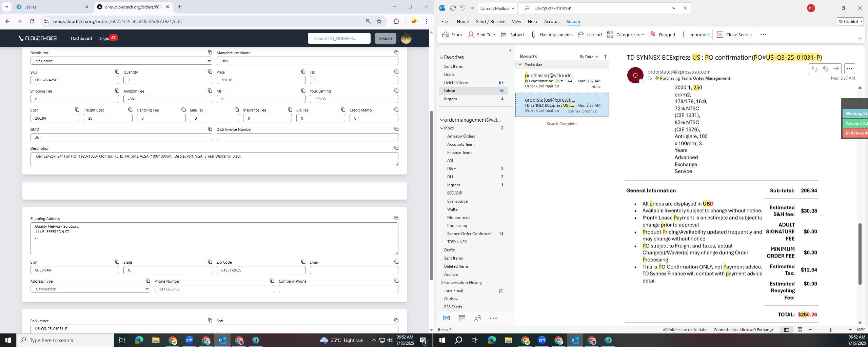Viewport: 868px width, 347px height.
Task: Click Outlook reading pane scrollbar
Action: tap(860, 254)
